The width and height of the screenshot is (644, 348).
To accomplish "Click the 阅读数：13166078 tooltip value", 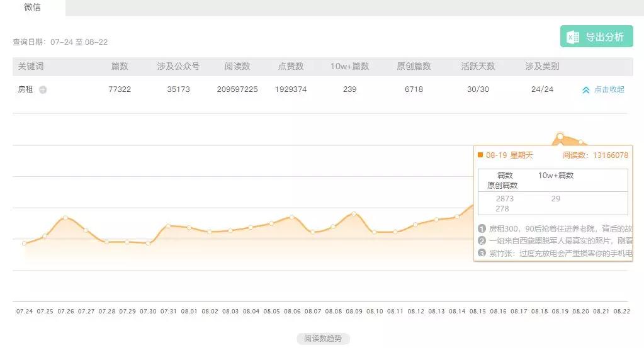I will [595, 155].
